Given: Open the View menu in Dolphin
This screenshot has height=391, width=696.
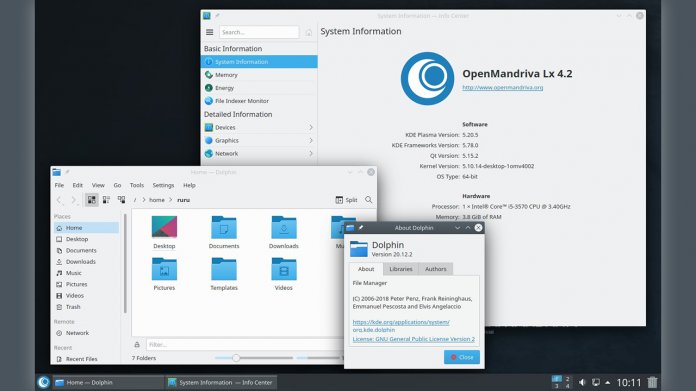Looking at the screenshot, I should 98,185.
